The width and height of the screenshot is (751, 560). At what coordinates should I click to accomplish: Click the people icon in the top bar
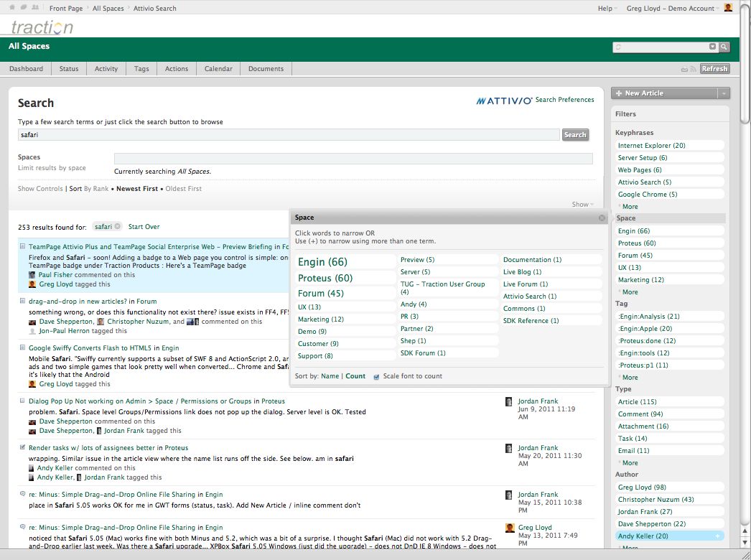click(35, 8)
